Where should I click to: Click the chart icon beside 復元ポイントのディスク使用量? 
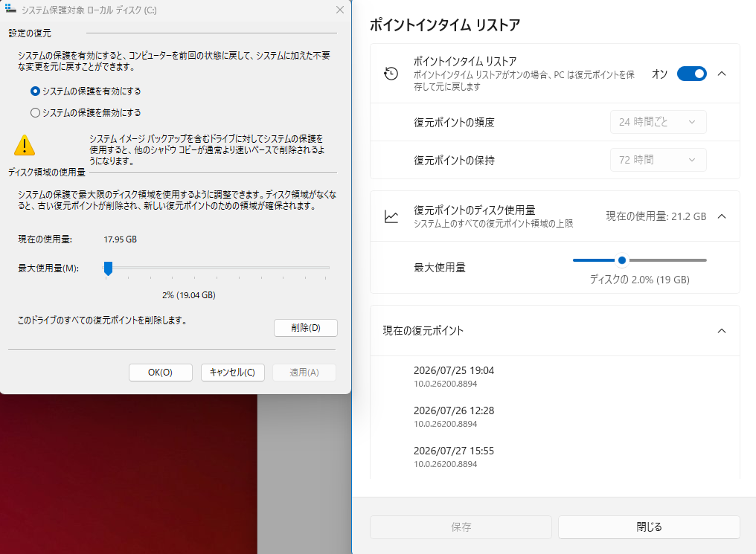tap(391, 217)
